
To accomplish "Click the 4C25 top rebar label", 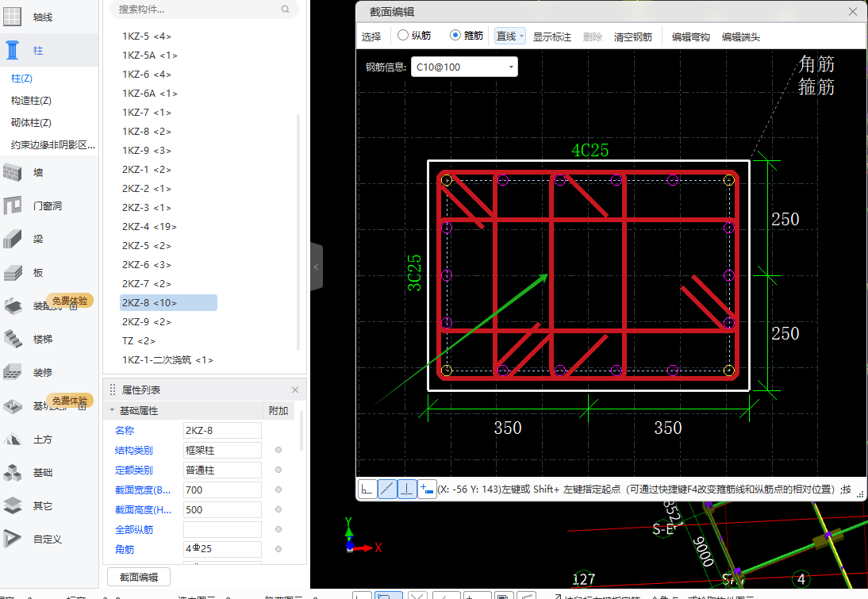I will pyautogui.click(x=590, y=150).
